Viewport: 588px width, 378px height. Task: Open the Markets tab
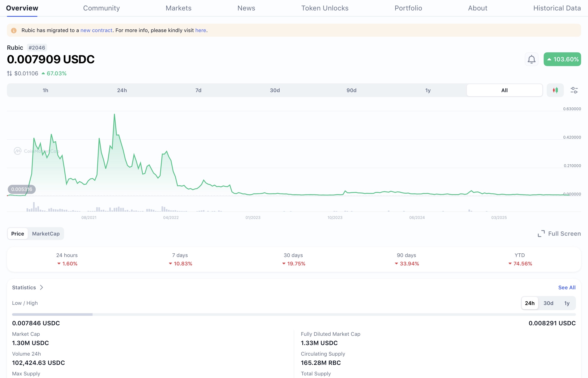pyautogui.click(x=178, y=8)
